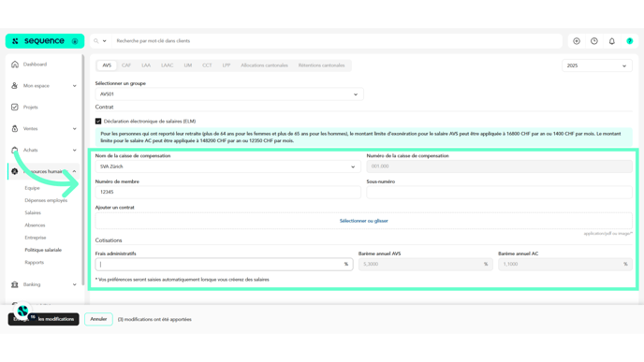Select the AVS tab
Screen dimensions: 644x362
click(x=107, y=65)
